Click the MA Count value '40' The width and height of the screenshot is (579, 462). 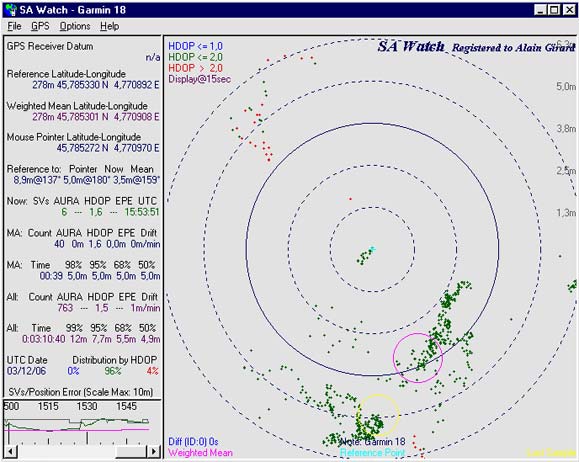[x=59, y=244]
